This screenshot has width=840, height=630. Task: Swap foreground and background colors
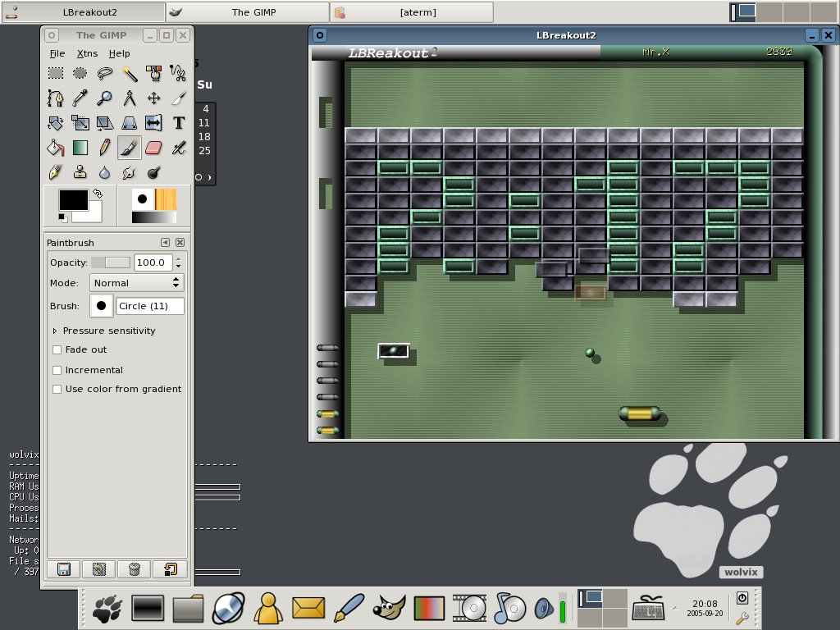click(x=98, y=193)
